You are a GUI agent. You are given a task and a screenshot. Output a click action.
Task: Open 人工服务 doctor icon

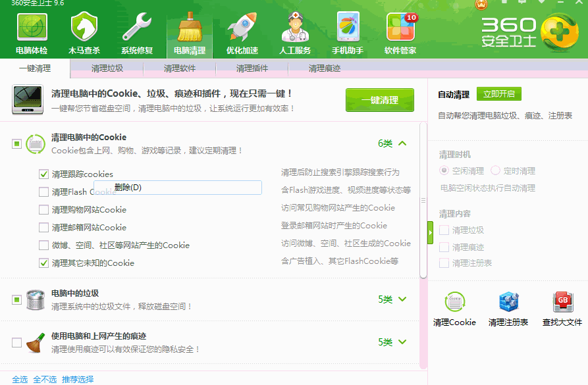pos(295,26)
